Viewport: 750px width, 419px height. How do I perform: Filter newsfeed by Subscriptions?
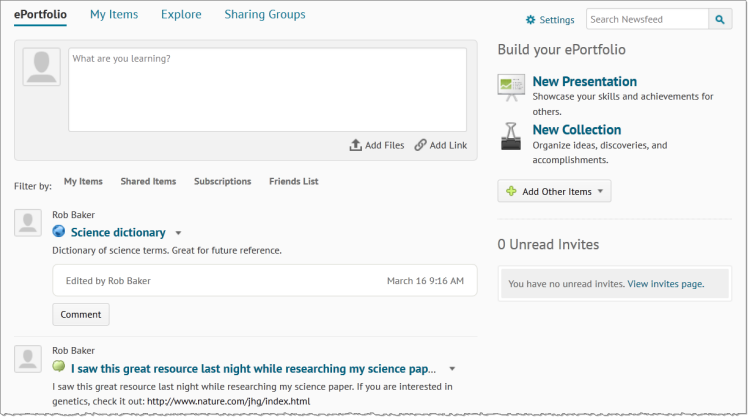coord(222,181)
